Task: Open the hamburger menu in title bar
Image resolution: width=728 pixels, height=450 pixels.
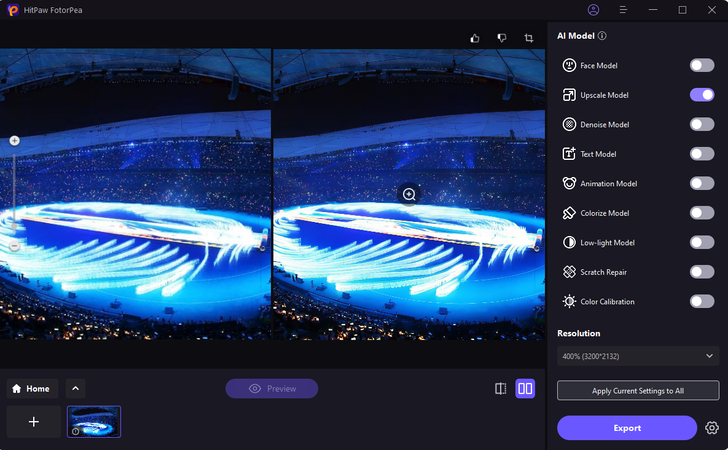Action: [623, 10]
